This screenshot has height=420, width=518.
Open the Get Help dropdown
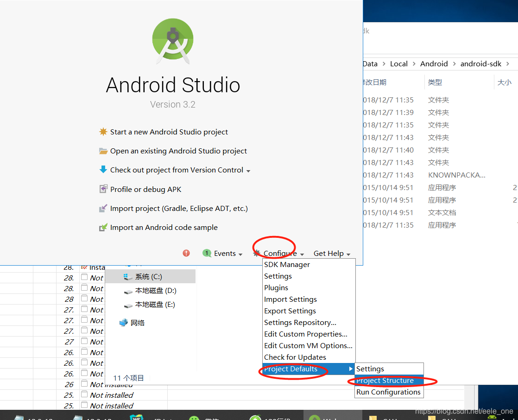332,254
